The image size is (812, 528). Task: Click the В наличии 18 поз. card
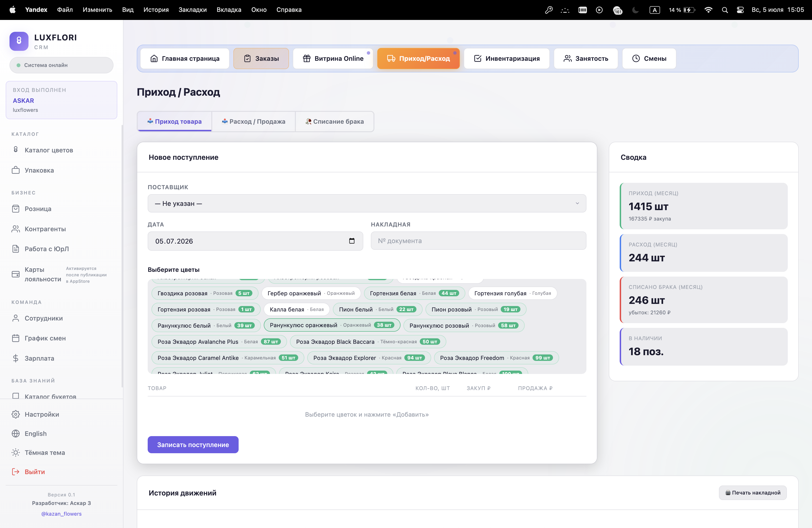click(x=703, y=347)
